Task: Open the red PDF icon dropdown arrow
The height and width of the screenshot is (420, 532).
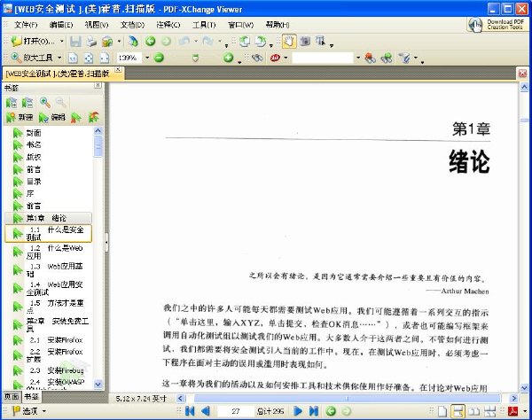Action: pos(525,411)
